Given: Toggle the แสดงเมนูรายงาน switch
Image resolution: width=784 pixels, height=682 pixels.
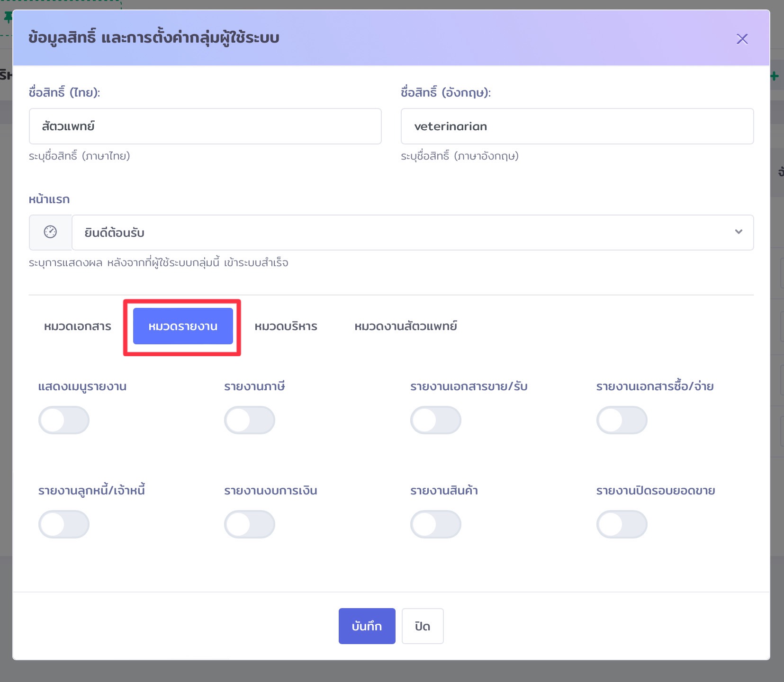Looking at the screenshot, I should [64, 420].
